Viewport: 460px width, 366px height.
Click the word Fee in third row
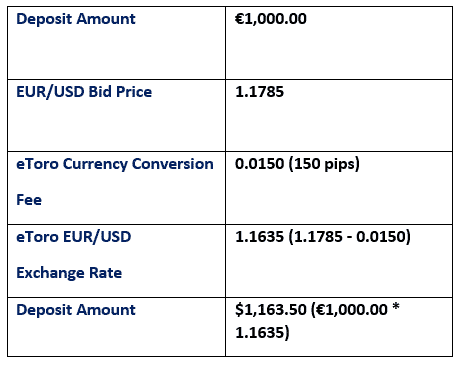coord(29,200)
